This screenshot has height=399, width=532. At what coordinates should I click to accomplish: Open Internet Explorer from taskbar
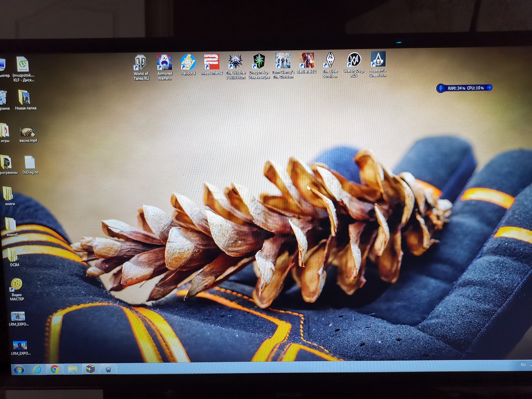click(37, 369)
